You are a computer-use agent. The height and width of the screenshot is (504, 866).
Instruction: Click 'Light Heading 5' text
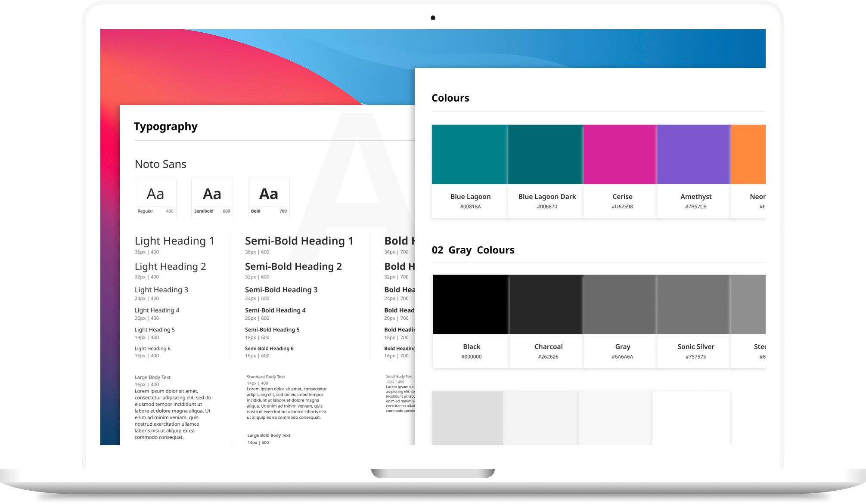click(155, 330)
